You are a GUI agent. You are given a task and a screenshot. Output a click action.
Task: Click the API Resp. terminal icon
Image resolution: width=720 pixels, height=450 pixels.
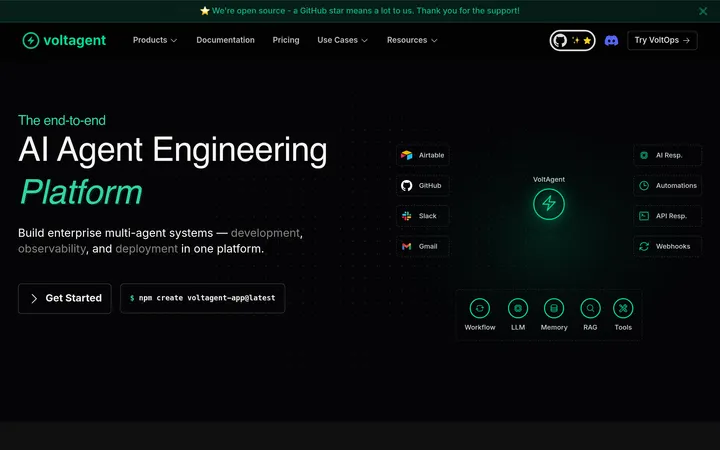pyautogui.click(x=644, y=216)
